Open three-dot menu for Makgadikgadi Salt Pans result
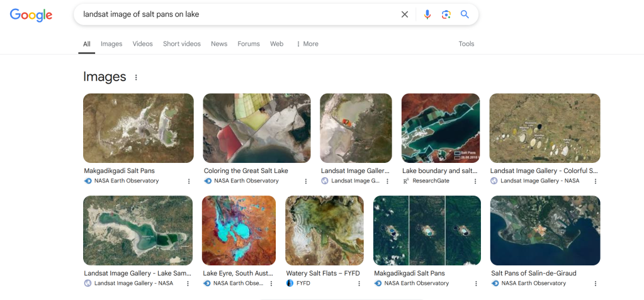Screen dimensions: 644x300 pos(189,181)
